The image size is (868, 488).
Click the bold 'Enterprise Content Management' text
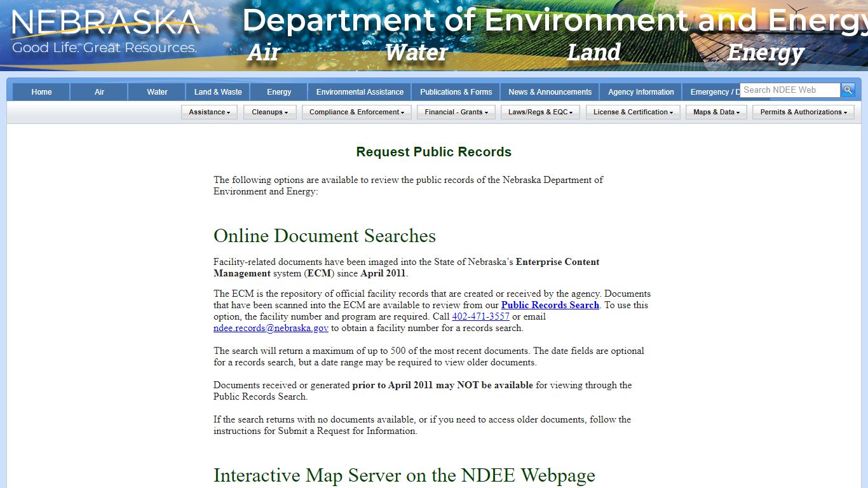pyautogui.click(x=407, y=268)
